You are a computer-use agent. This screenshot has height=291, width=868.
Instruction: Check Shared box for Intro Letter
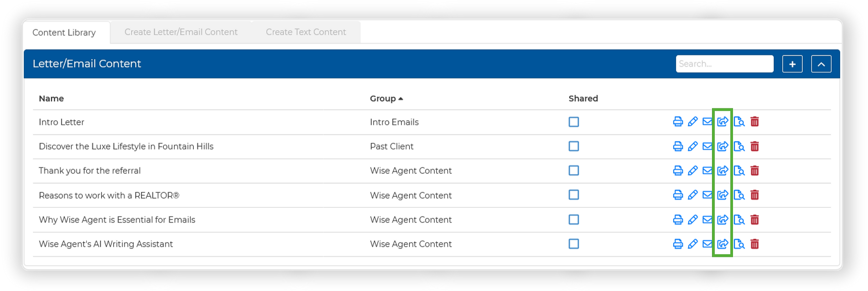574,122
